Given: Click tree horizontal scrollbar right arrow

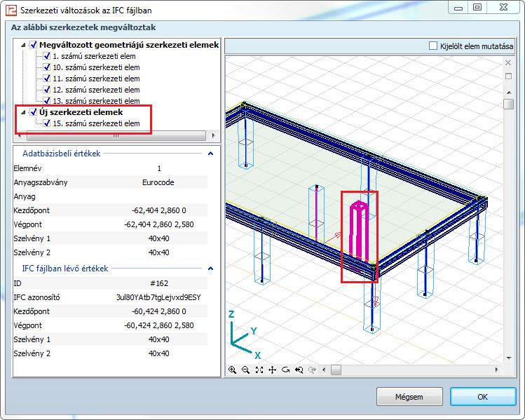Looking at the screenshot, I should point(214,135).
